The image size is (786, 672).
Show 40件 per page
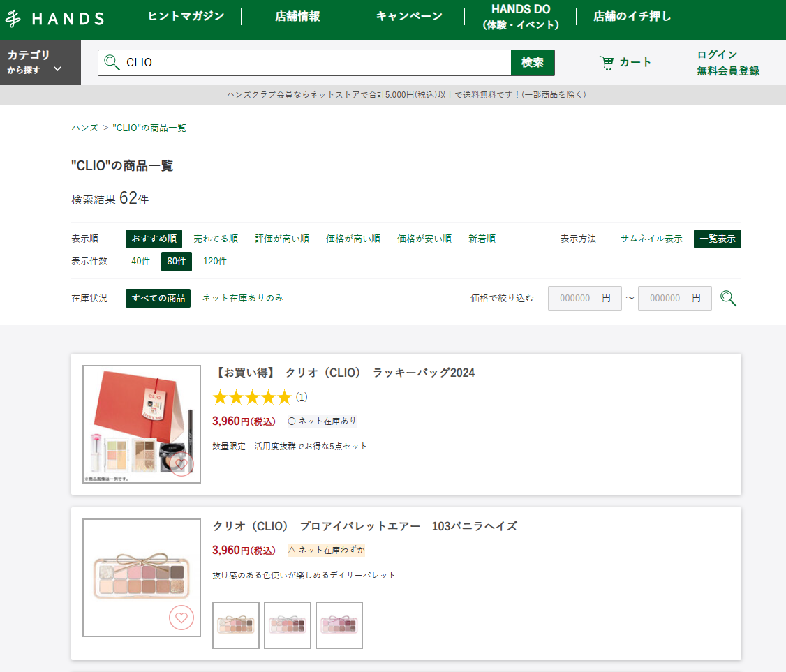(140, 261)
